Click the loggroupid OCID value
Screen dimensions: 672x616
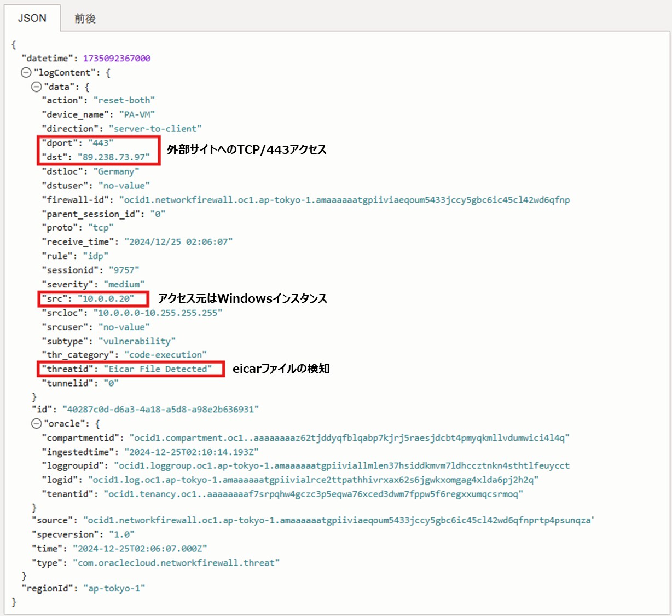pos(341,465)
